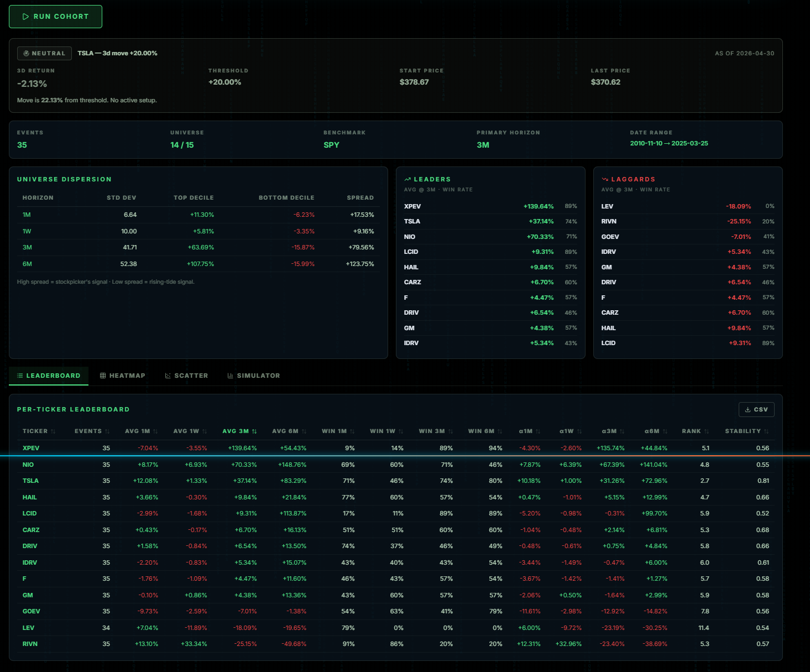This screenshot has height=672, width=810.
Task: Click the trend-up icon in the LEADERS panel
Action: pyautogui.click(x=407, y=179)
